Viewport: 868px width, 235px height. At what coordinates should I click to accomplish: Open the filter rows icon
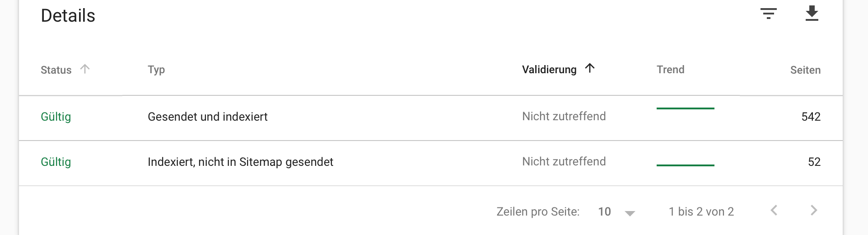click(x=768, y=14)
